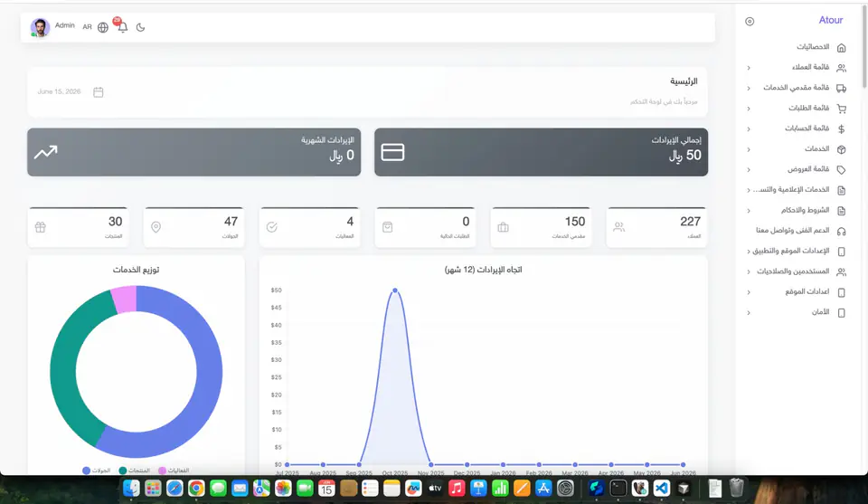Click the pink segment of the donut chart
This screenshot has width=868, height=504.
125,300
